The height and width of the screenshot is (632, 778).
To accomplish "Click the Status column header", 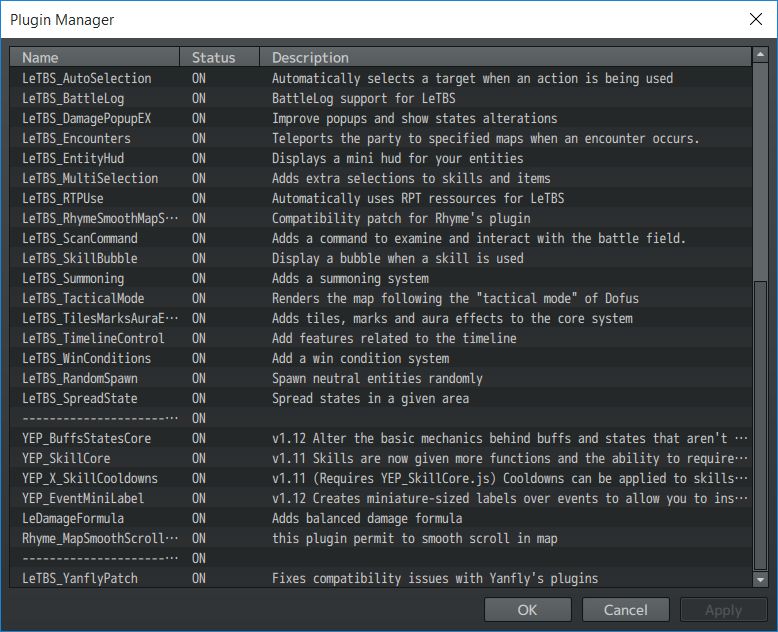I will pos(219,58).
